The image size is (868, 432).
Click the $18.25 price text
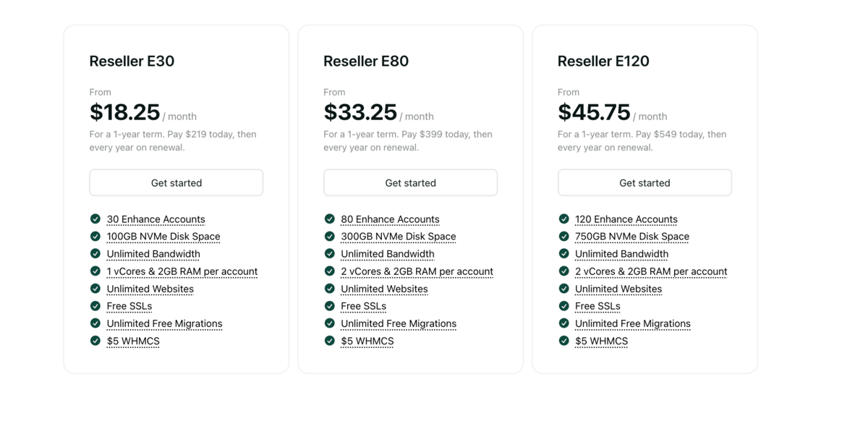click(124, 112)
